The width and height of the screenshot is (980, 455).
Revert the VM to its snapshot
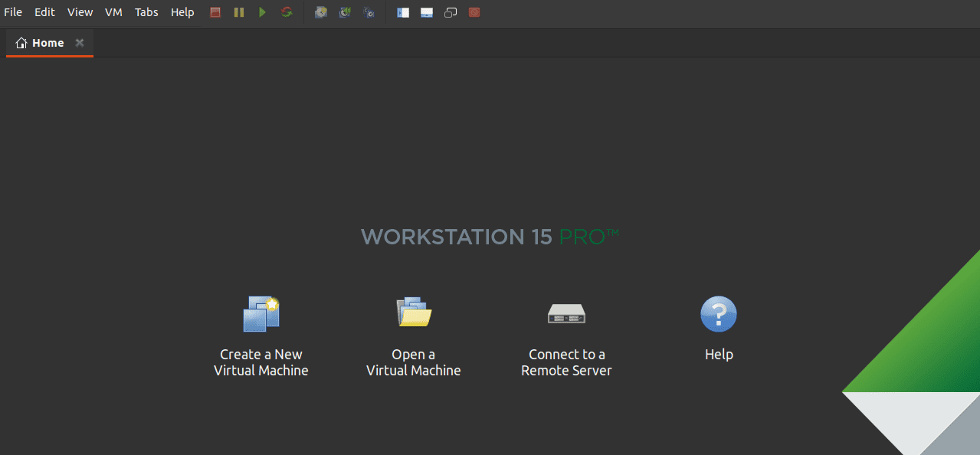[x=345, y=12]
